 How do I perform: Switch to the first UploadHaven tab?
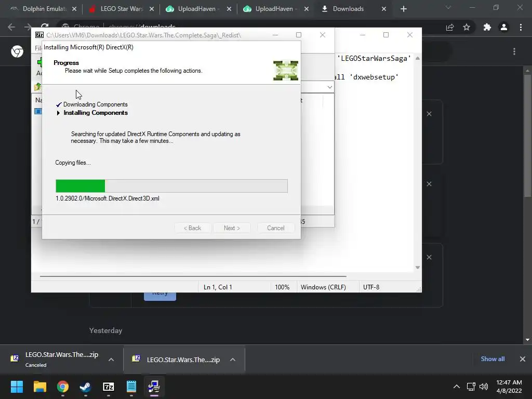198,9
